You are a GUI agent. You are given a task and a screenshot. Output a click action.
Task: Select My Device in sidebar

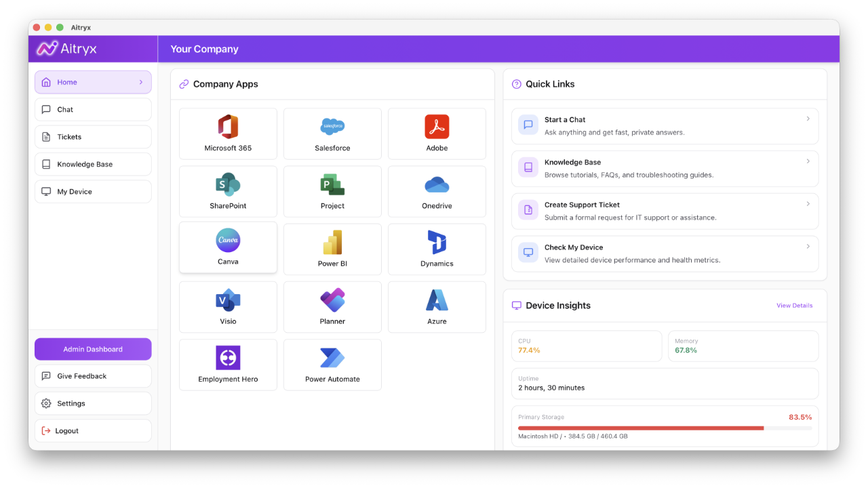tap(93, 191)
